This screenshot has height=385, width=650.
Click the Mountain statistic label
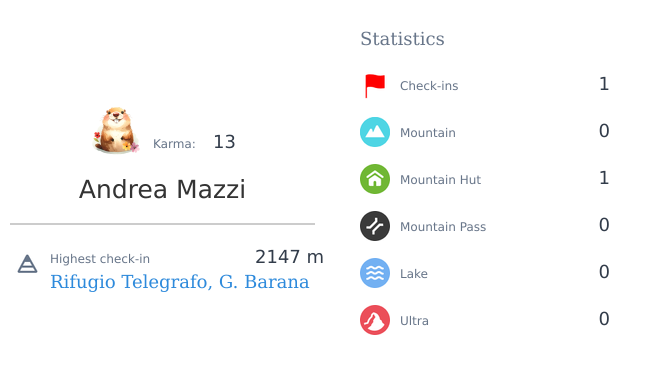427,133
